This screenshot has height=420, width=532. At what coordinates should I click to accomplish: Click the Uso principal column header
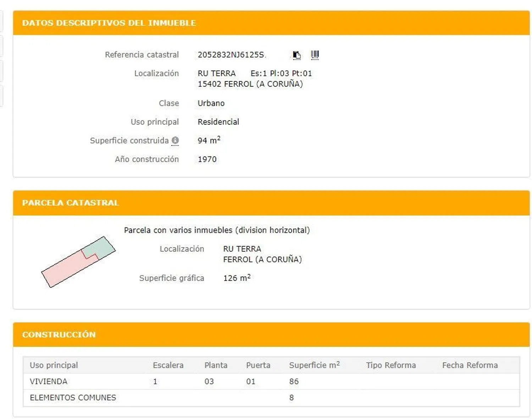[54, 365]
